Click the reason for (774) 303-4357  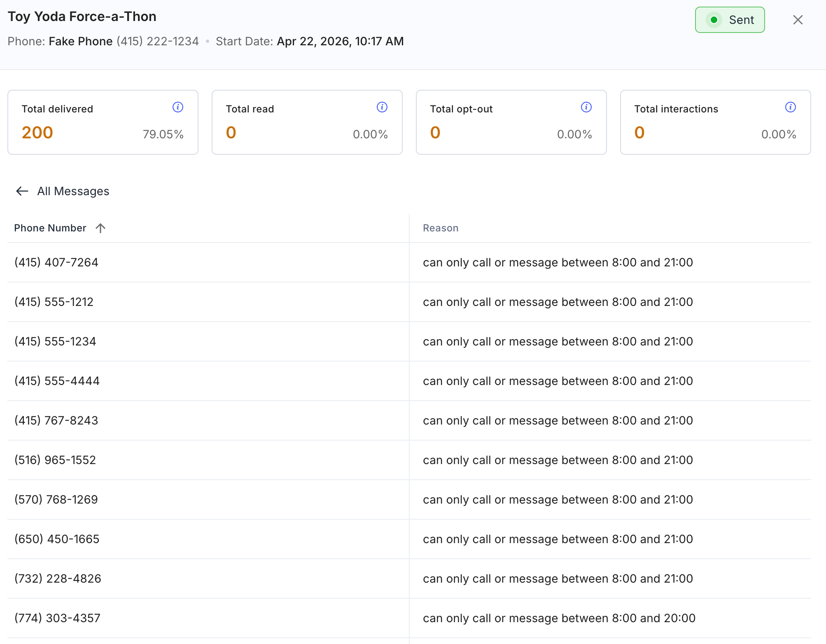559,618
